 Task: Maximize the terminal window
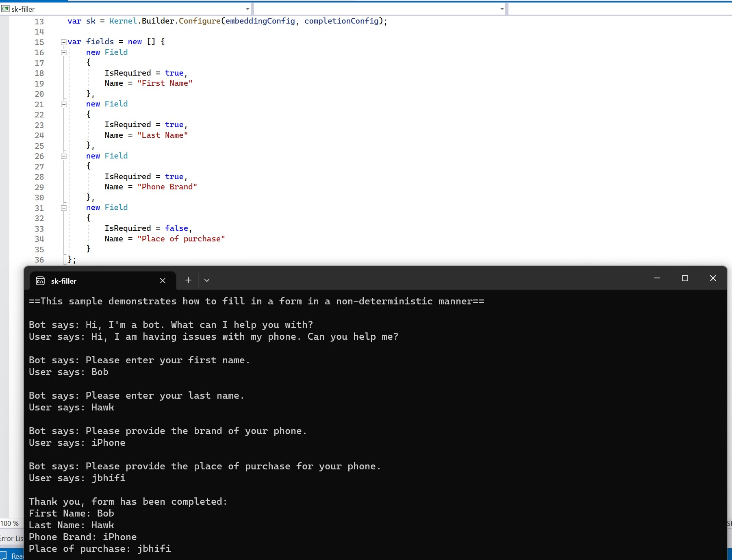(x=685, y=278)
